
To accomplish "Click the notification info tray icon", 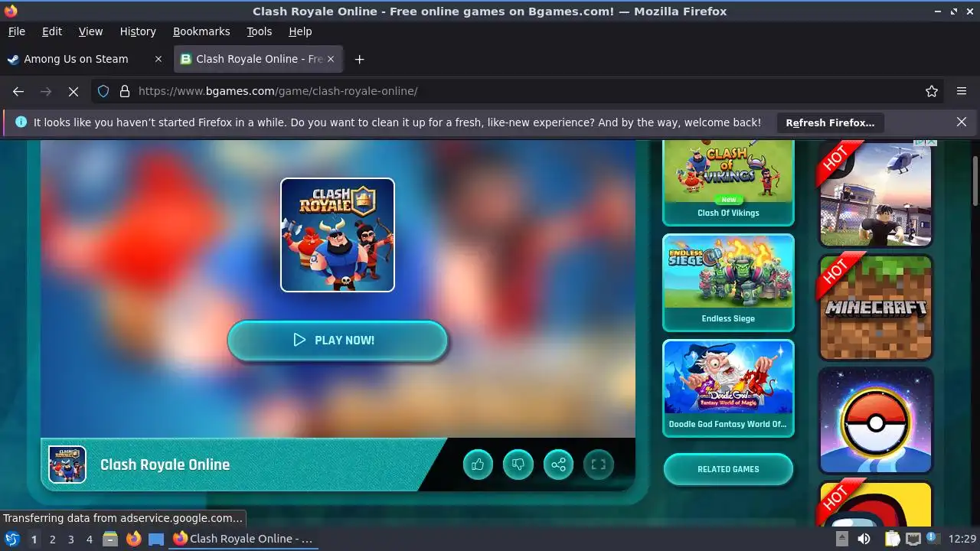I will 933,539.
